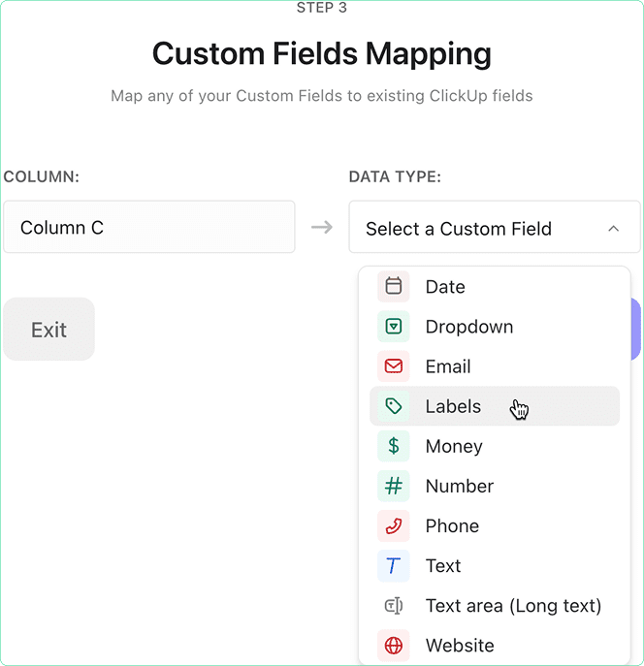Select the Money field type option
The width and height of the screenshot is (644, 666).
click(454, 446)
